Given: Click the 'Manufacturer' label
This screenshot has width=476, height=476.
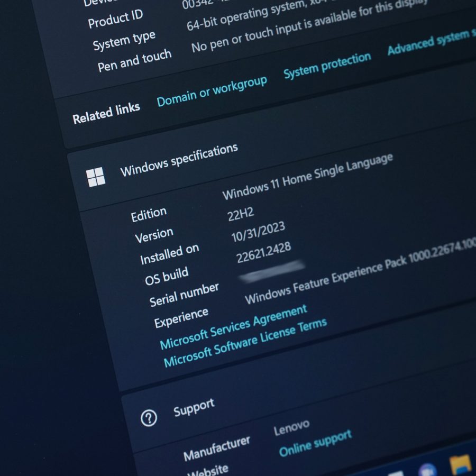Looking at the screenshot, I should click(x=216, y=448).
